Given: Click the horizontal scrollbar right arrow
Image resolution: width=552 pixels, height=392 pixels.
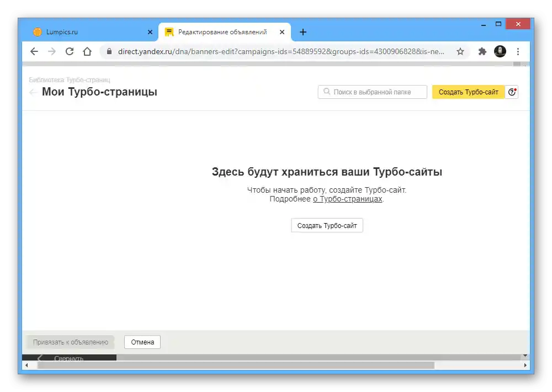Looking at the screenshot, I should 526,365.
